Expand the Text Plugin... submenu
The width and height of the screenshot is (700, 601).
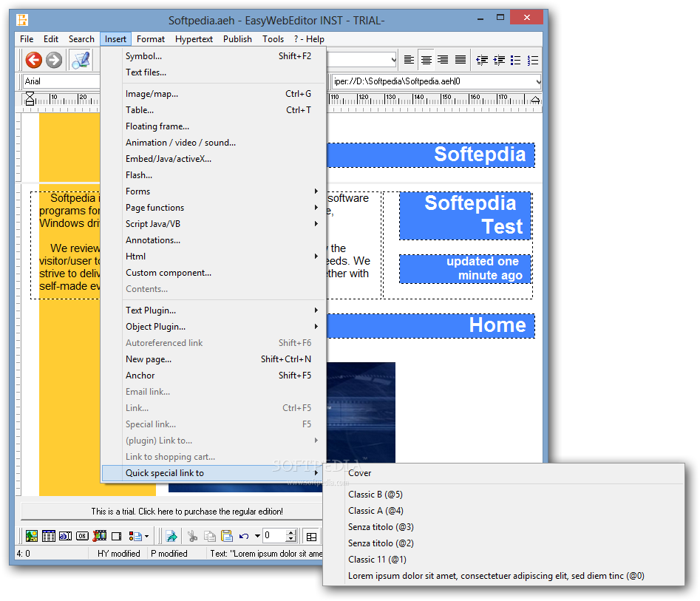pos(214,310)
